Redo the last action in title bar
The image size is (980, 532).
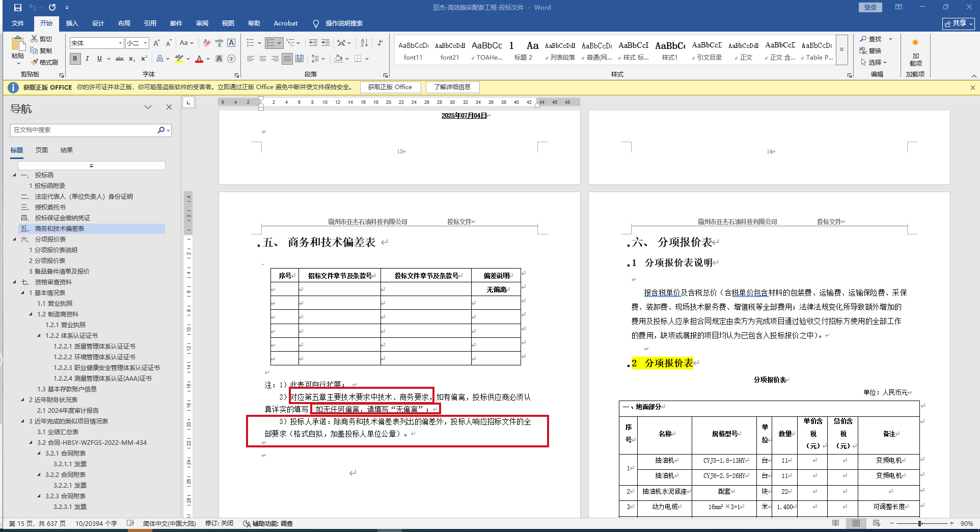pos(52,8)
